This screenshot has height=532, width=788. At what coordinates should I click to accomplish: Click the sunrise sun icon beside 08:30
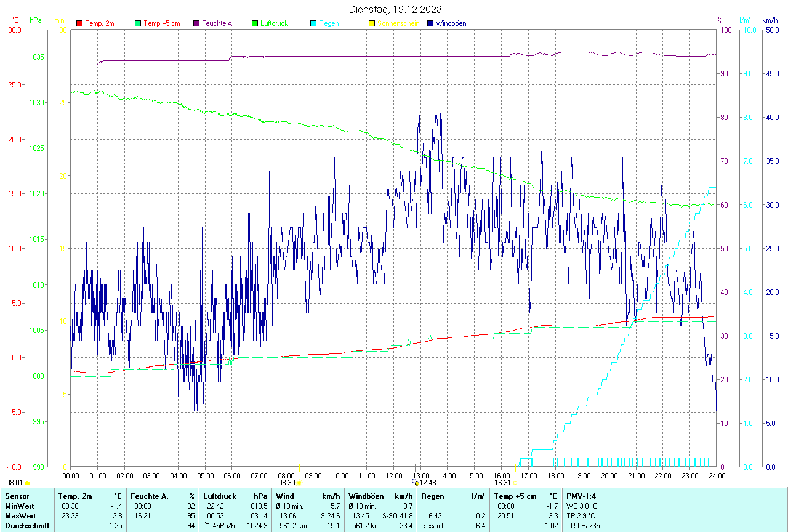pos(299,483)
